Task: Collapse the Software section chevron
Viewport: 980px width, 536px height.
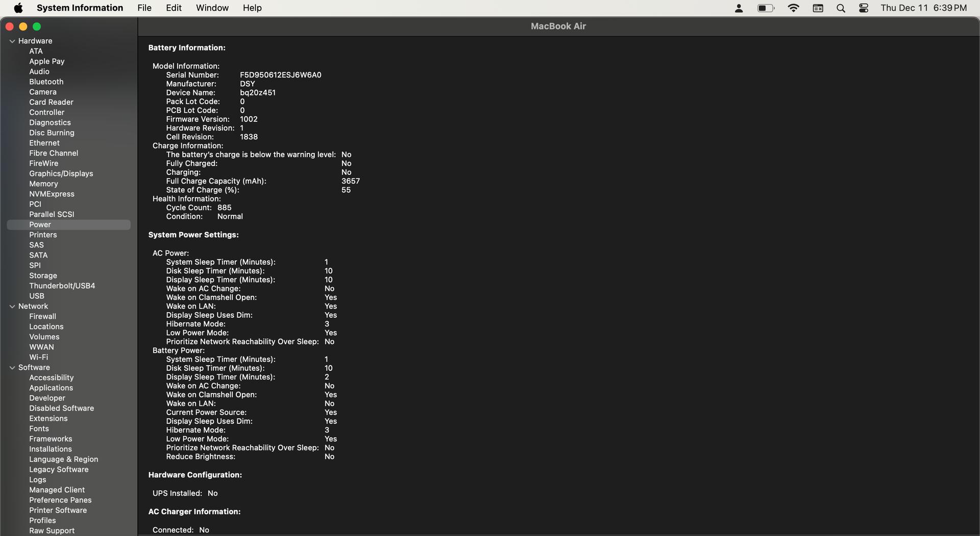Action: click(x=12, y=368)
